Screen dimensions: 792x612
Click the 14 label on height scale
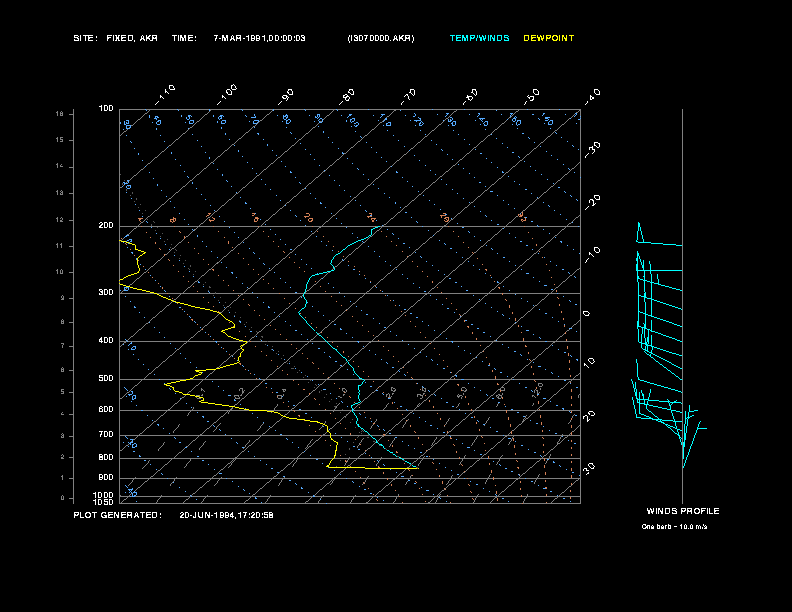[60, 166]
